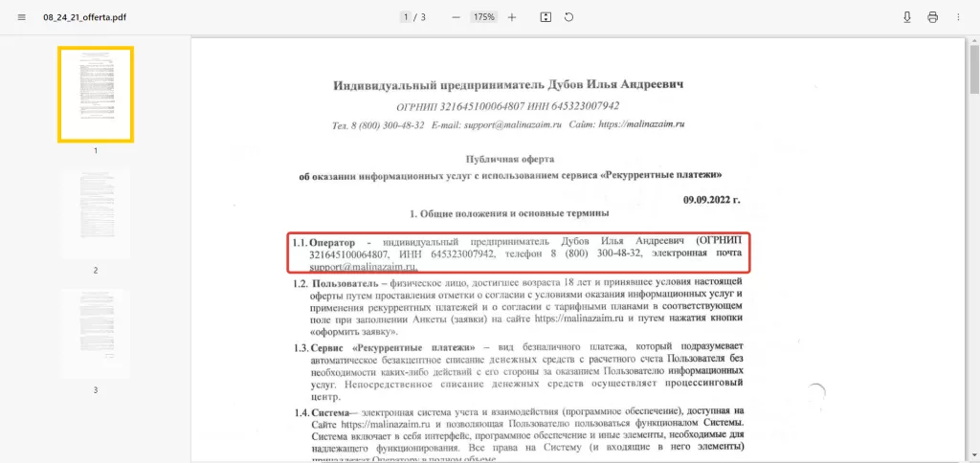Image resolution: width=980 pixels, height=463 pixels.
Task: Click "1. Общие положения и основные термины" heading
Action: coord(509,213)
